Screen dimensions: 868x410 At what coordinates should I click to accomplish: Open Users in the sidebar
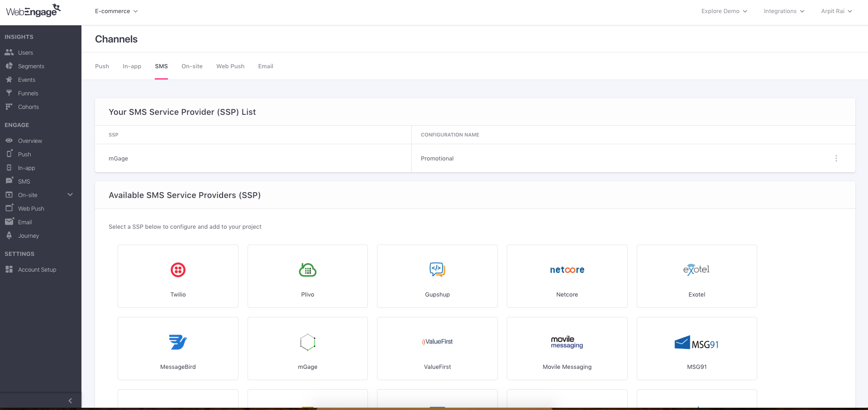[x=25, y=53]
